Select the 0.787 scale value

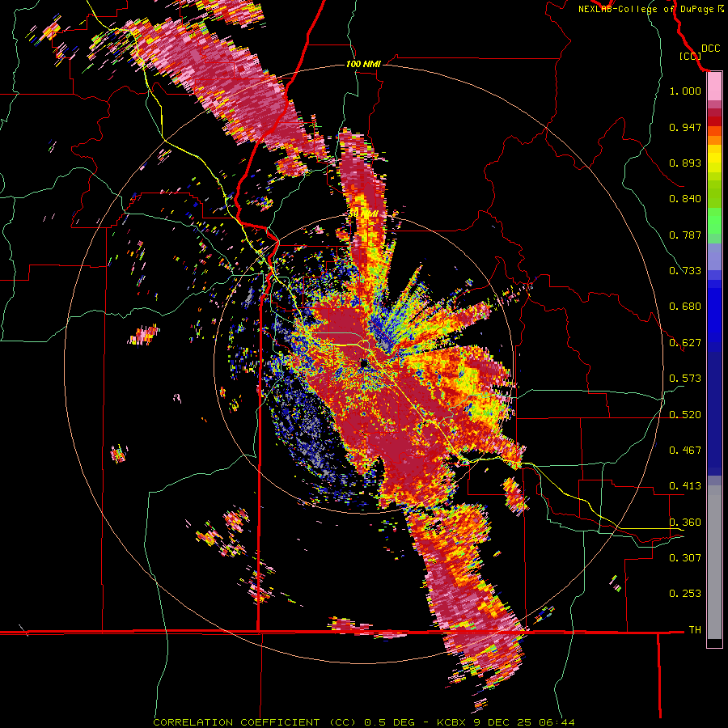tap(685, 235)
